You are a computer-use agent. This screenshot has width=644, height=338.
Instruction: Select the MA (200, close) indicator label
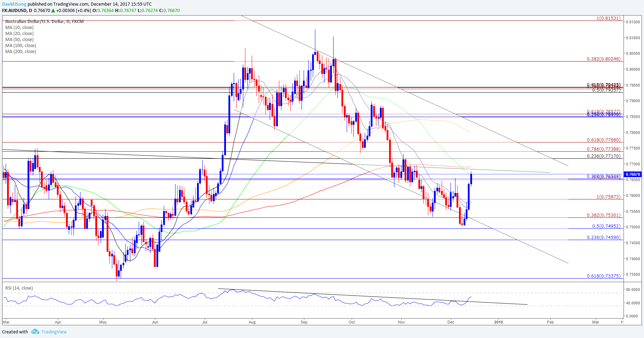click(x=20, y=52)
